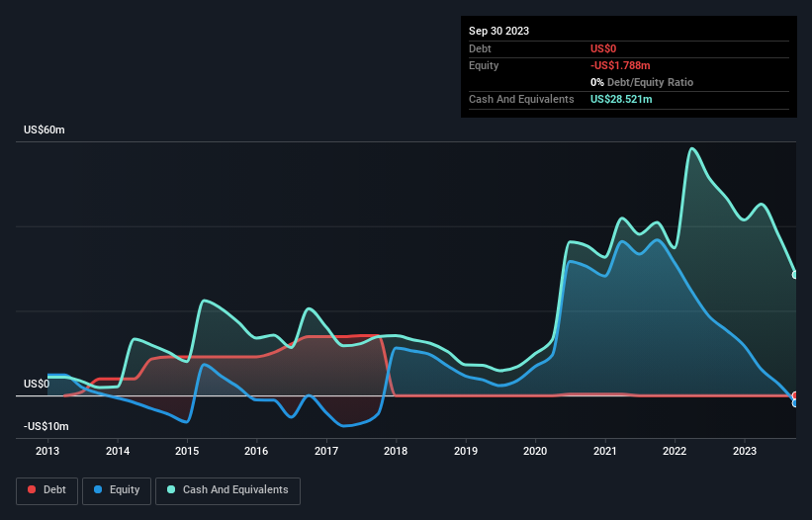Click the US$60m y-axis label
Screen dimensions: 812x520
45,130
